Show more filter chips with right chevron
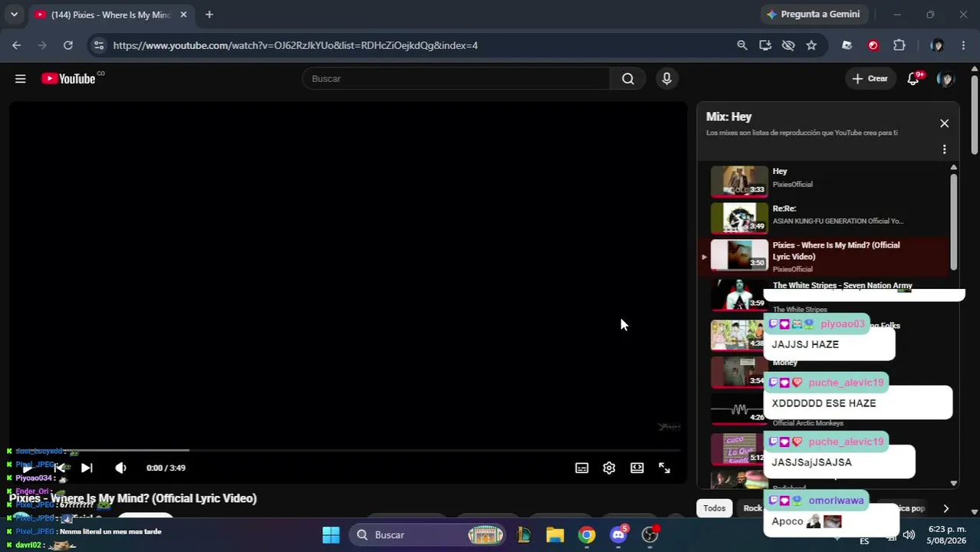 [x=945, y=508]
